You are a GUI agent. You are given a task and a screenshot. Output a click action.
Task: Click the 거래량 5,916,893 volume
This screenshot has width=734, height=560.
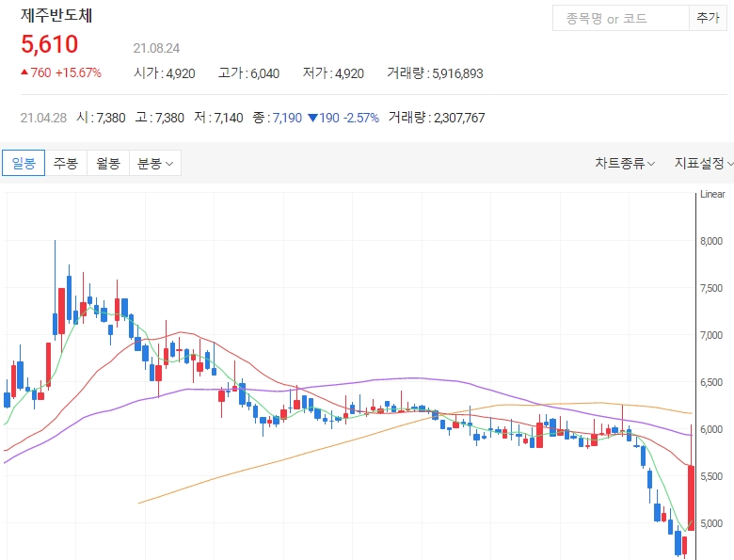click(435, 73)
